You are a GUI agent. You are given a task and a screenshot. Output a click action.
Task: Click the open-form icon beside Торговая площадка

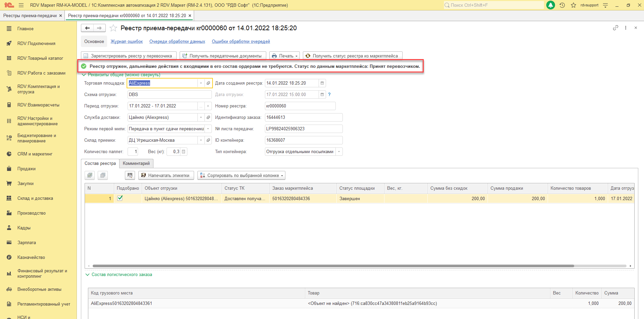tap(208, 83)
